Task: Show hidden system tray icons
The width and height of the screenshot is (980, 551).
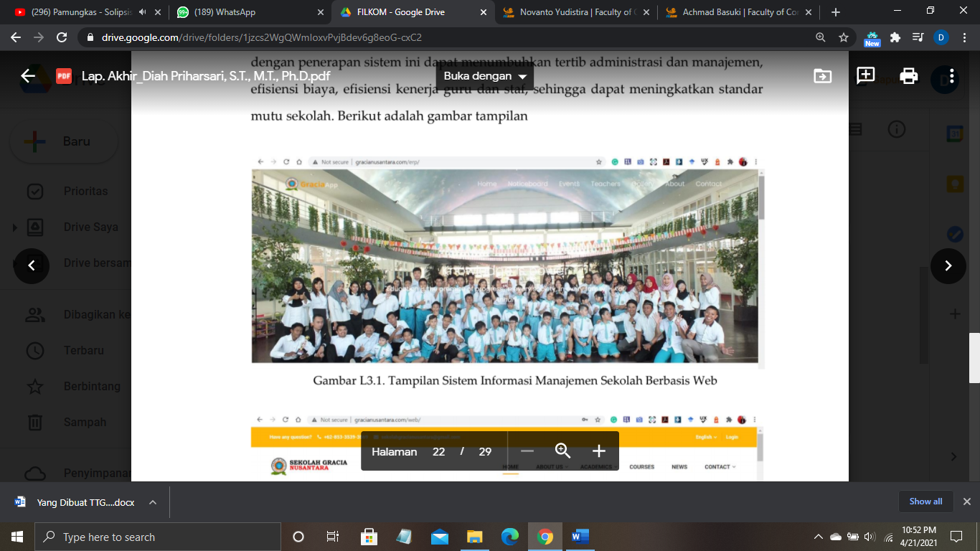Action: pos(819,537)
